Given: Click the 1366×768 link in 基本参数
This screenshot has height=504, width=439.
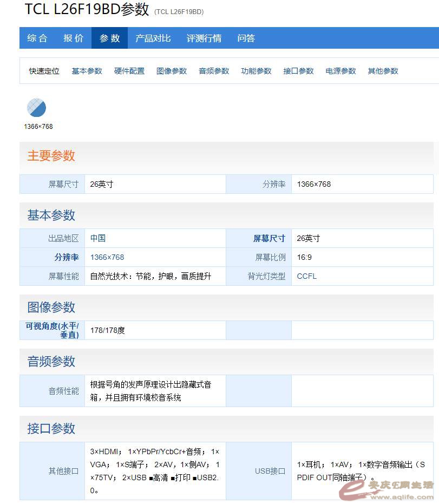Looking at the screenshot, I should click(x=107, y=257).
